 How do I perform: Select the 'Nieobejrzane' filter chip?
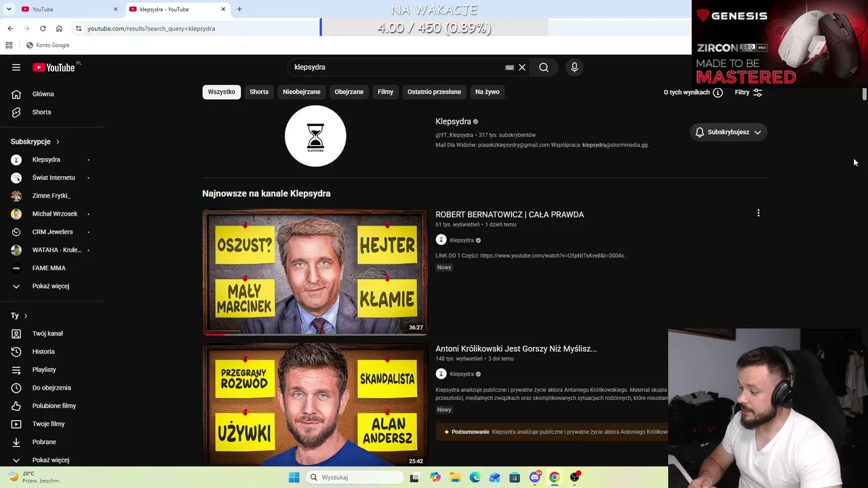click(x=302, y=92)
